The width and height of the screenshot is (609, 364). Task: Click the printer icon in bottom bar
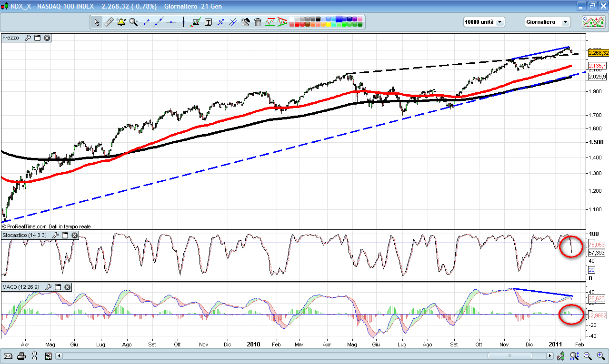pos(21,356)
